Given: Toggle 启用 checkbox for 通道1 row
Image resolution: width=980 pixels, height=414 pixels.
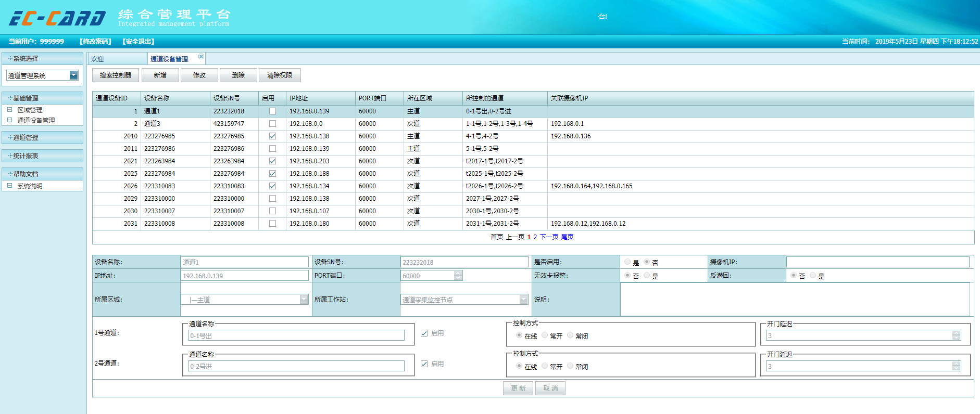Looking at the screenshot, I should tap(272, 111).
